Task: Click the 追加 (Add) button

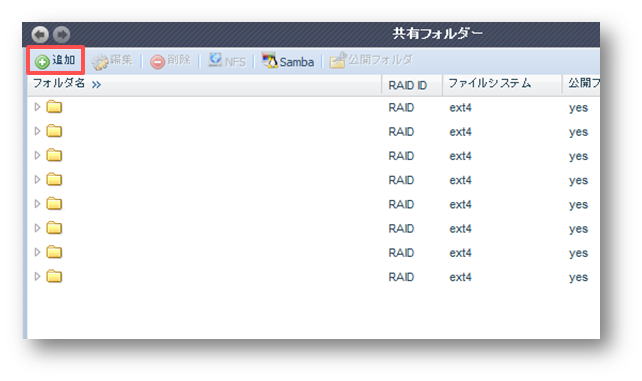Action: pos(55,61)
